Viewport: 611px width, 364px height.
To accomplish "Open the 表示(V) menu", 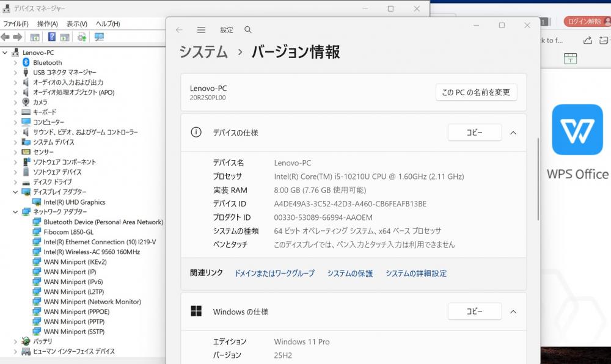I will pos(77,24).
